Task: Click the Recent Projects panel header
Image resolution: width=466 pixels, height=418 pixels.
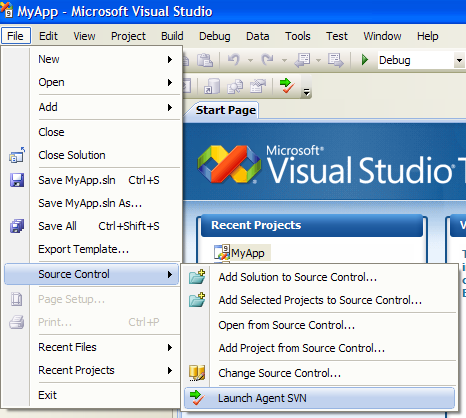Action: [312, 225]
